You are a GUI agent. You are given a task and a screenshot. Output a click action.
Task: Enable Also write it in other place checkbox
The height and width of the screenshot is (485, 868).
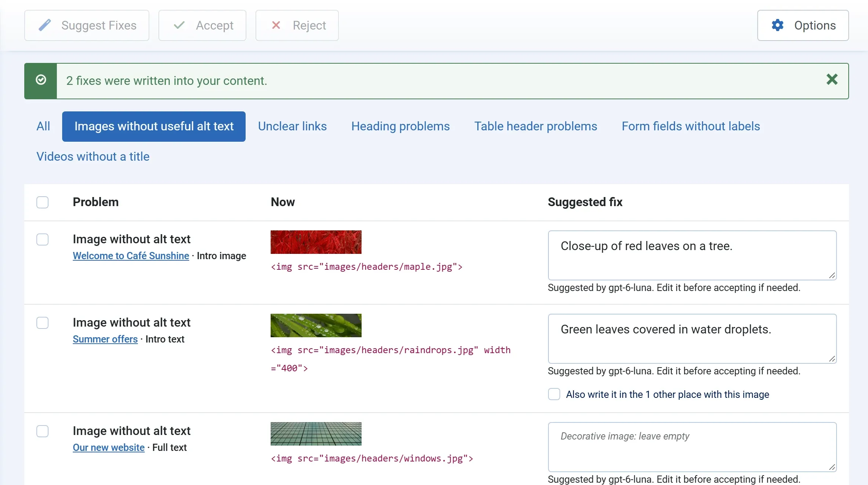(554, 394)
